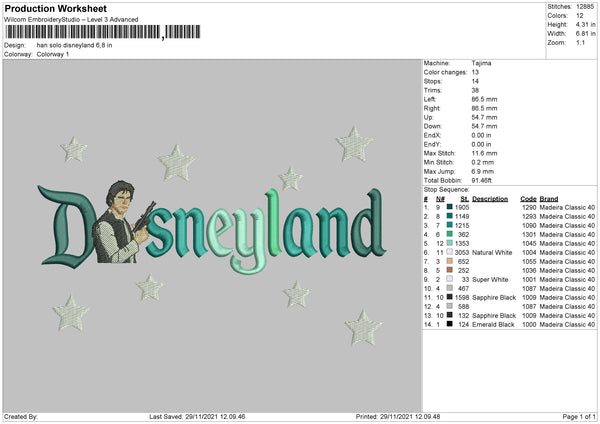Screen dimensions: 600x424
Task: Click the Super White color swatch
Action: (450, 279)
